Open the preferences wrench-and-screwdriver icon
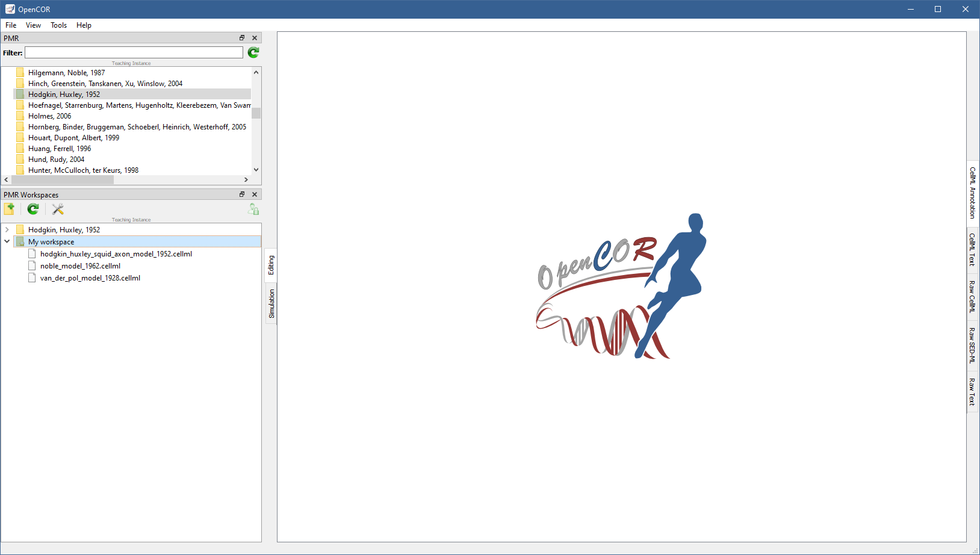 click(x=58, y=209)
